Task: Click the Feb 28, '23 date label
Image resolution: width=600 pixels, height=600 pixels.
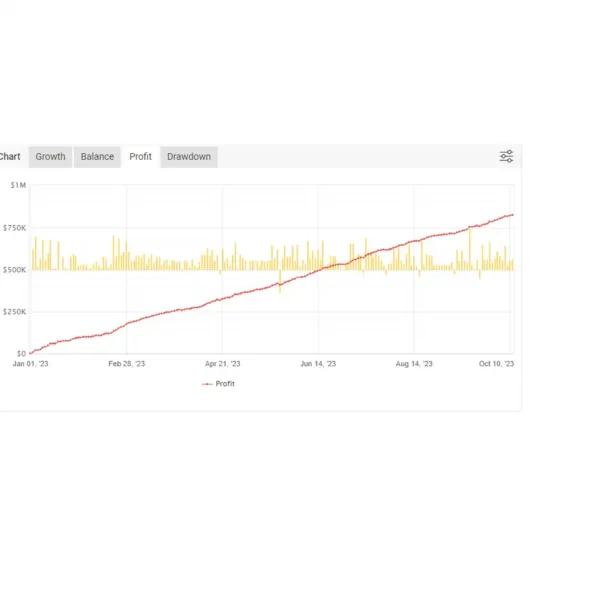Action: pos(126,365)
